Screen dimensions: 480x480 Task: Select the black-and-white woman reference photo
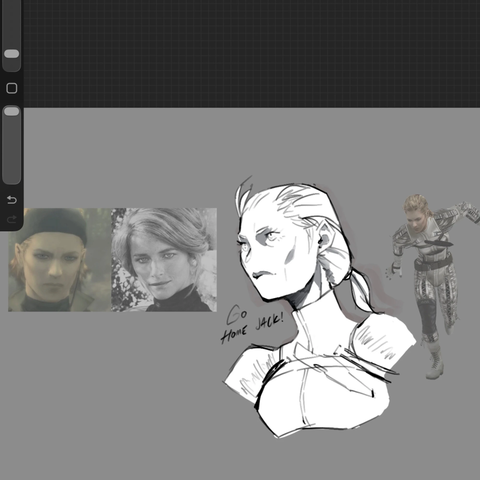tap(164, 260)
